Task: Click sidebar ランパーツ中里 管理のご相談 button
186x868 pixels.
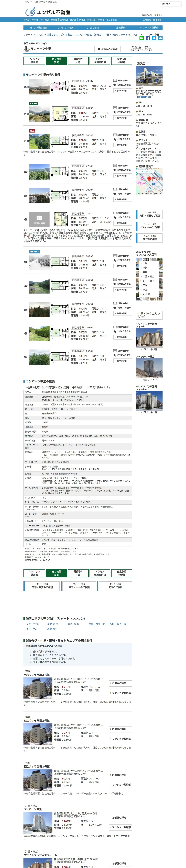Action: point(149,238)
